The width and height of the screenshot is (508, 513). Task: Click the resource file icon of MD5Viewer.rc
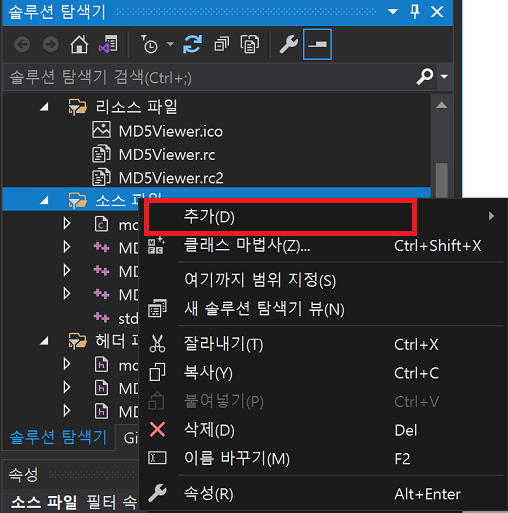101,154
